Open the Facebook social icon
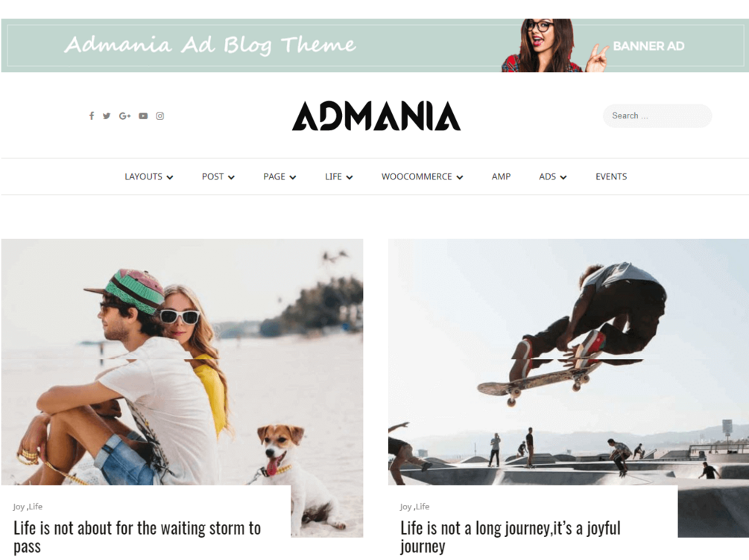 (x=91, y=116)
